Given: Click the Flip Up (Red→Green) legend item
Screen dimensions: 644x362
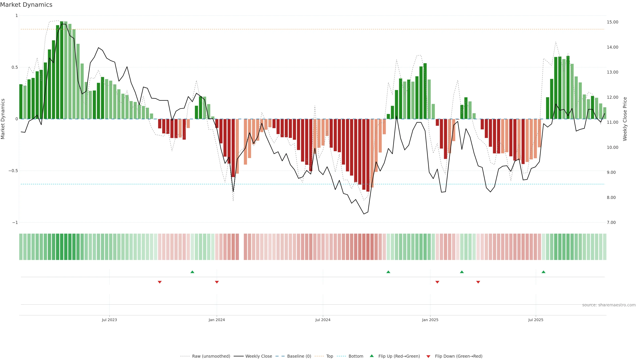Looking at the screenshot, I should (399, 356).
